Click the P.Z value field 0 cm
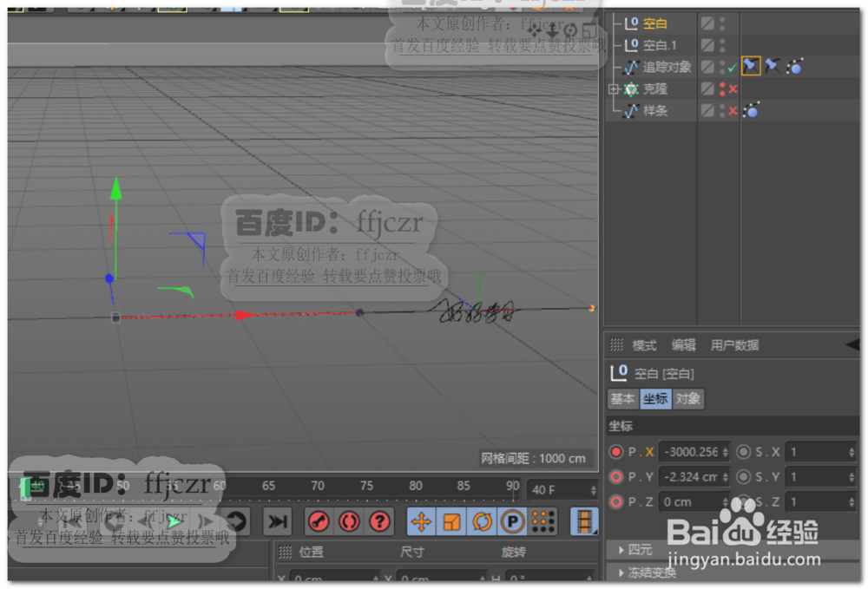Image resolution: width=868 pixels, height=589 pixels. click(x=694, y=501)
